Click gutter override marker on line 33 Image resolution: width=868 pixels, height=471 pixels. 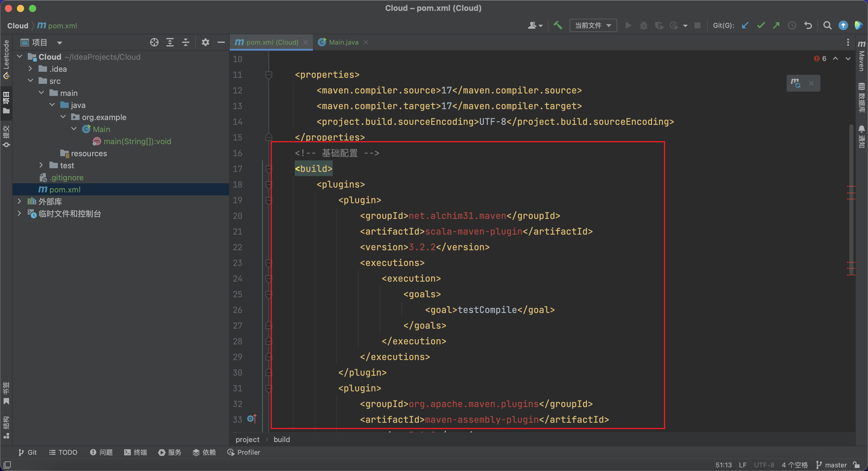(x=252, y=419)
